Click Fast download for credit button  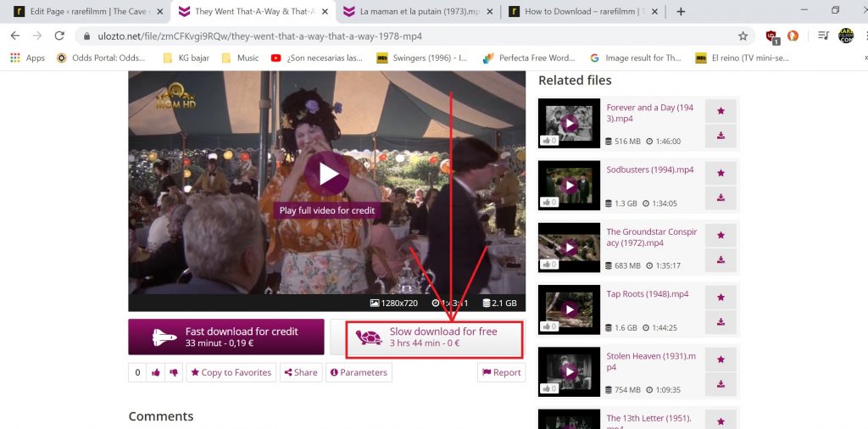[225, 337]
